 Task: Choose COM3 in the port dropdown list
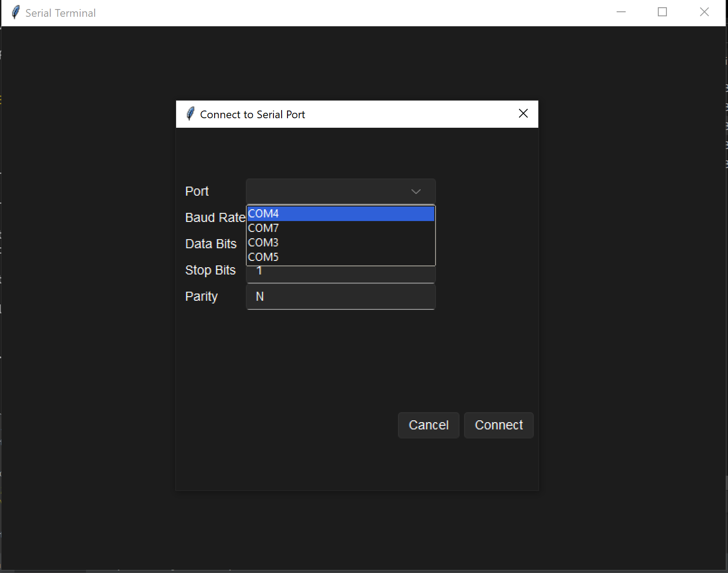(341, 242)
